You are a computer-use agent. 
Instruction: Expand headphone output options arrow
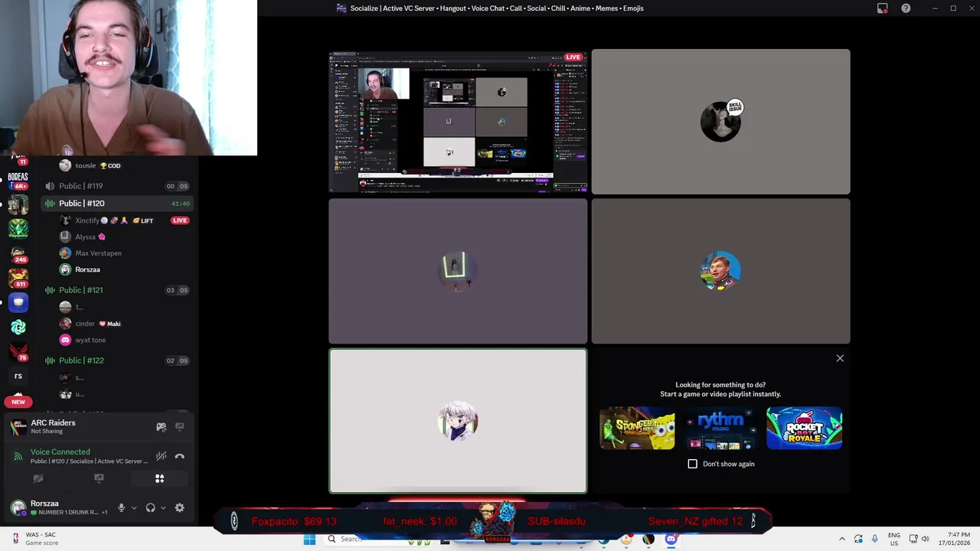(x=162, y=507)
